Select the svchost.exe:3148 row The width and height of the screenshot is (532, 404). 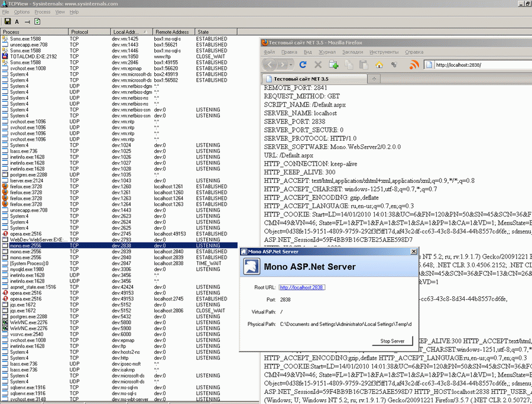coord(119,399)
